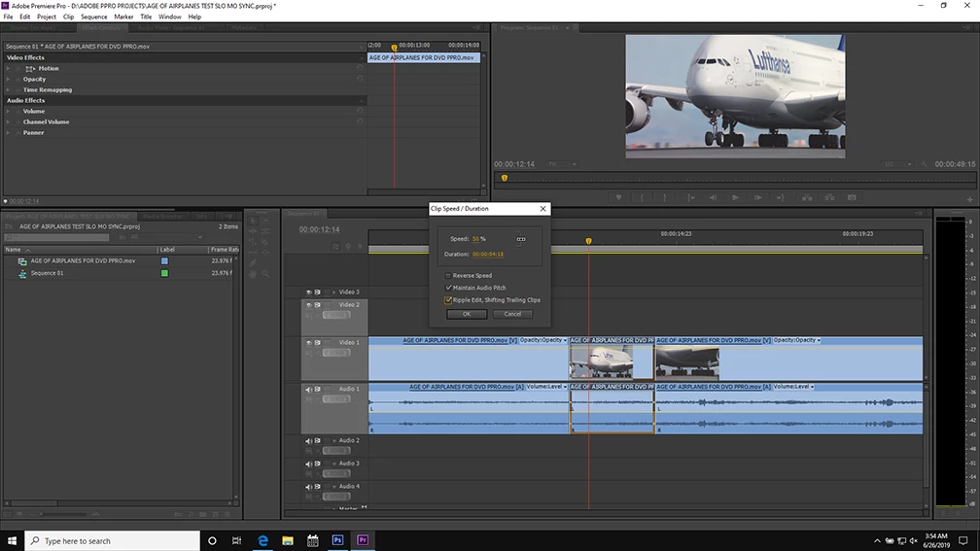The width and height of the screenshot is (980, 551).
Task: Click OK in Clip Speed dialog
Action: pyautogui.click(x=467, y=314)
